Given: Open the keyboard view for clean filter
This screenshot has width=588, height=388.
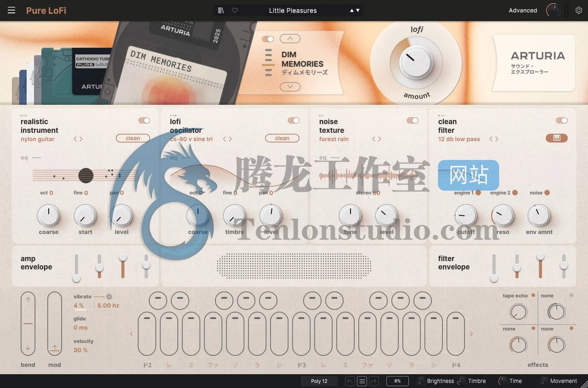Looking at the screenshot, I should tap(556, 138).
